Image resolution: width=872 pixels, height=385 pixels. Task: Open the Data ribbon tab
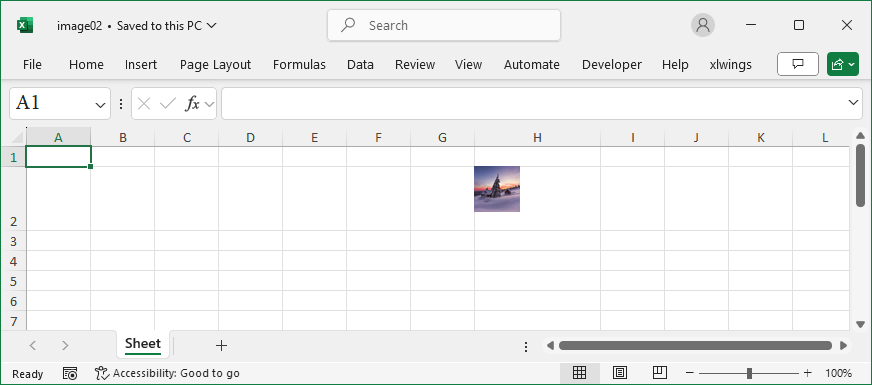click(x=360, y=65)
